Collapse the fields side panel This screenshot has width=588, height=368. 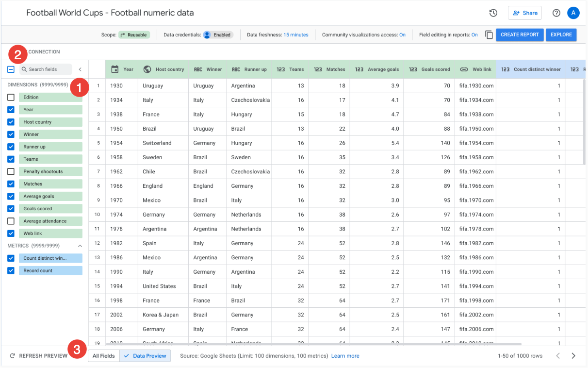(x=80, y=69)
